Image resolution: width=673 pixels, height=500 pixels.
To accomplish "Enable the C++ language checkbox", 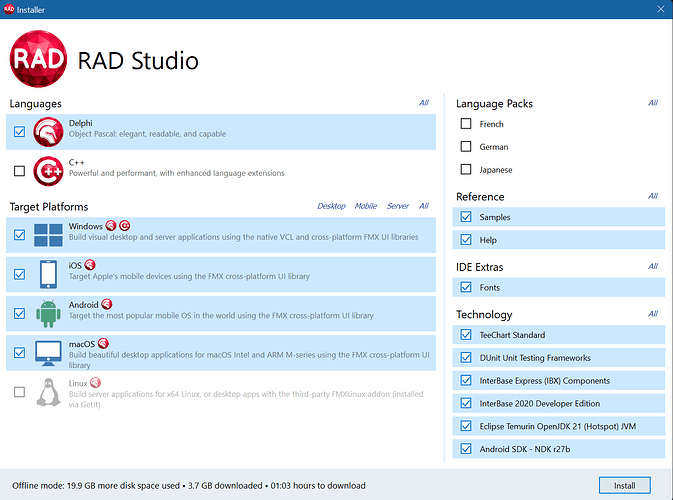I will point(20,171).
